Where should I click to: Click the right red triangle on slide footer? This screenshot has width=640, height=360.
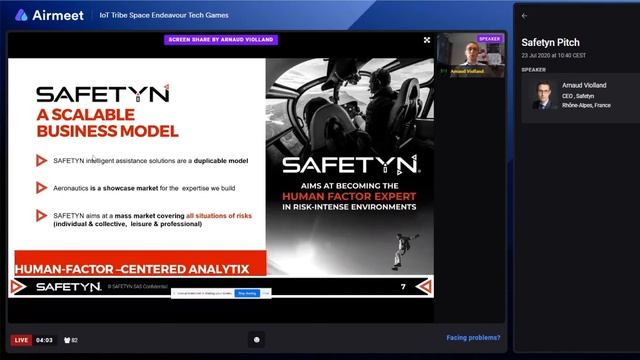click(x=424, y=287)
